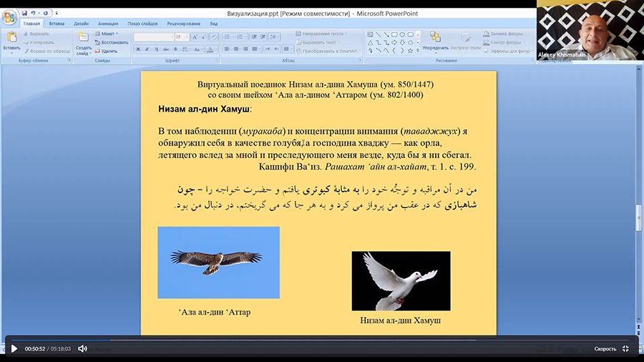The image size is (644, 362).
Task: Play the video with the play button
Action: point(14,349)
